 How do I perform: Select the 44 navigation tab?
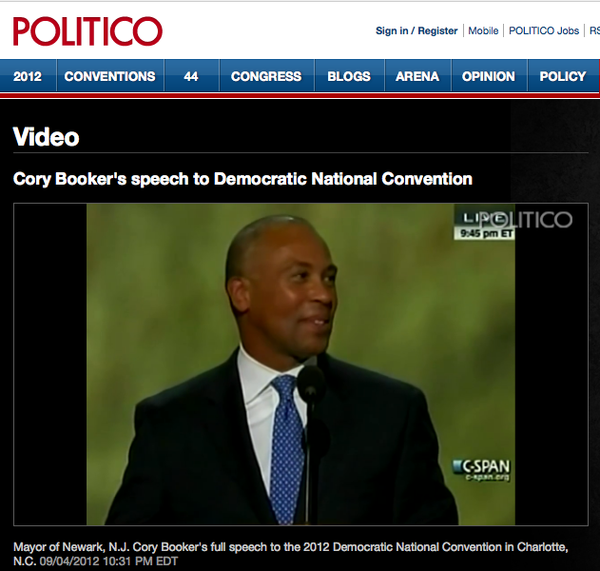191,76
